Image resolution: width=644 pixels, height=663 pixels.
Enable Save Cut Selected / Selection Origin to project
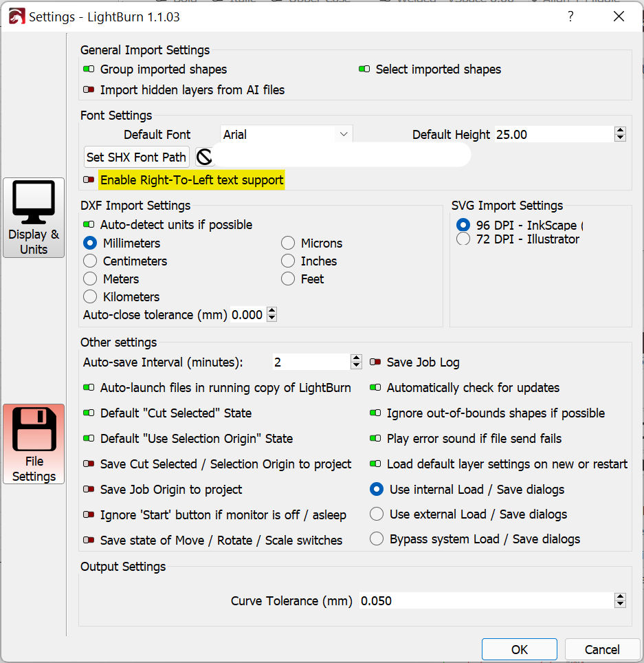pyautogui.click(x=89, y=464)
